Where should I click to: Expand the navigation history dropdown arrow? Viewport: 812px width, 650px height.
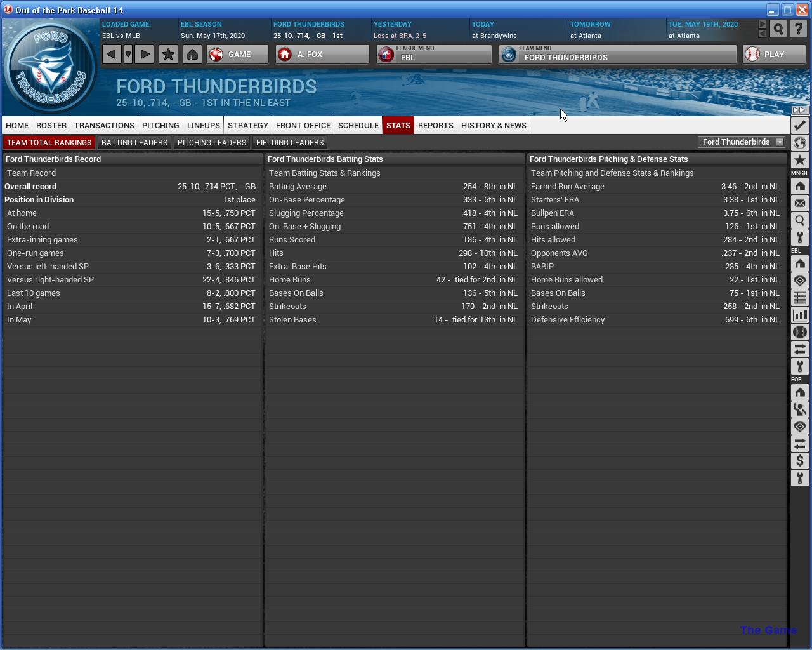coord(128,55)
